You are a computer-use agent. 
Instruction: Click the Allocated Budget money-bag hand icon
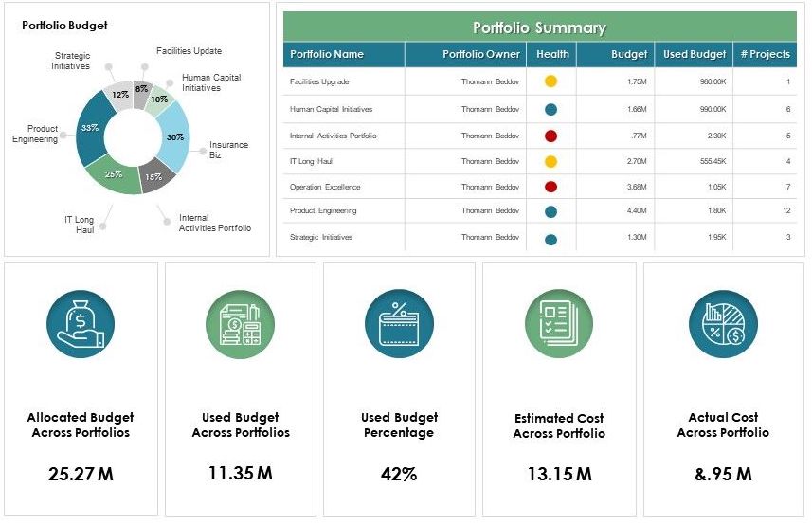(81, 324)
